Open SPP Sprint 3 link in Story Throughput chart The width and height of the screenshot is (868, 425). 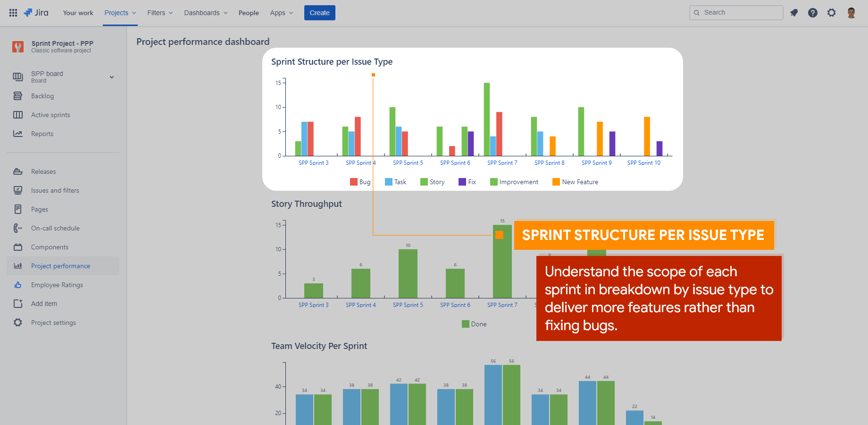(314, 305)
